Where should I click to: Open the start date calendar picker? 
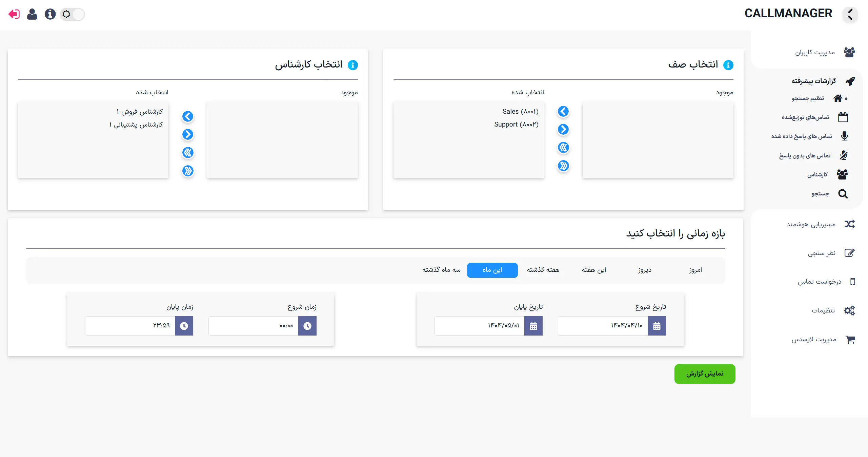click(x=657, y=326)
